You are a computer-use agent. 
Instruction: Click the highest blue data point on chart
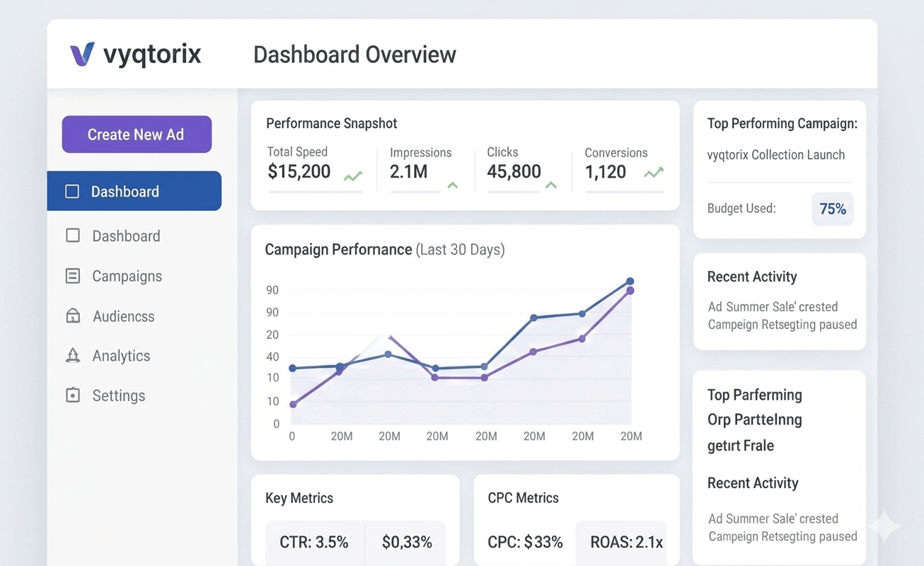tap(630, 282)
